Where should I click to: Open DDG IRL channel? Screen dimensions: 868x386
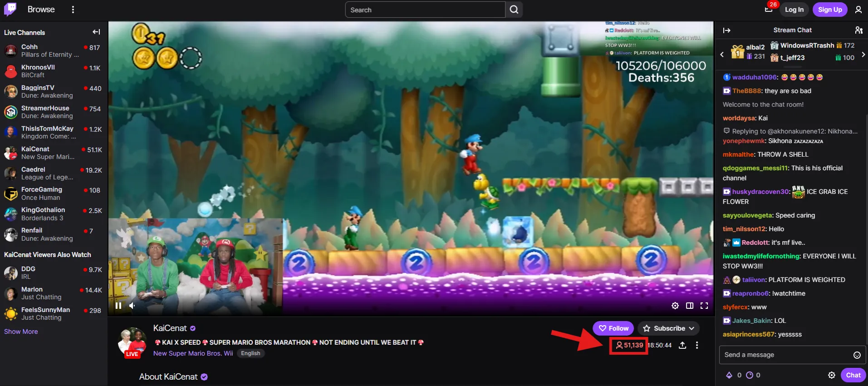point(54,272)
